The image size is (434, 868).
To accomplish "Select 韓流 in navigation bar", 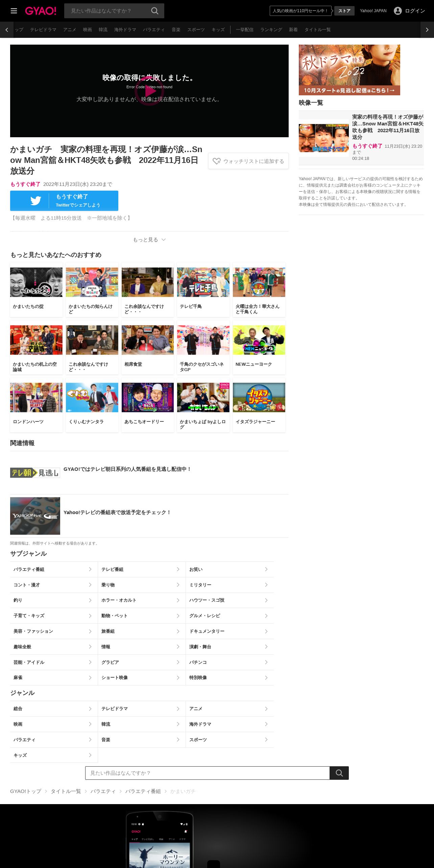I will pos(103,30).
